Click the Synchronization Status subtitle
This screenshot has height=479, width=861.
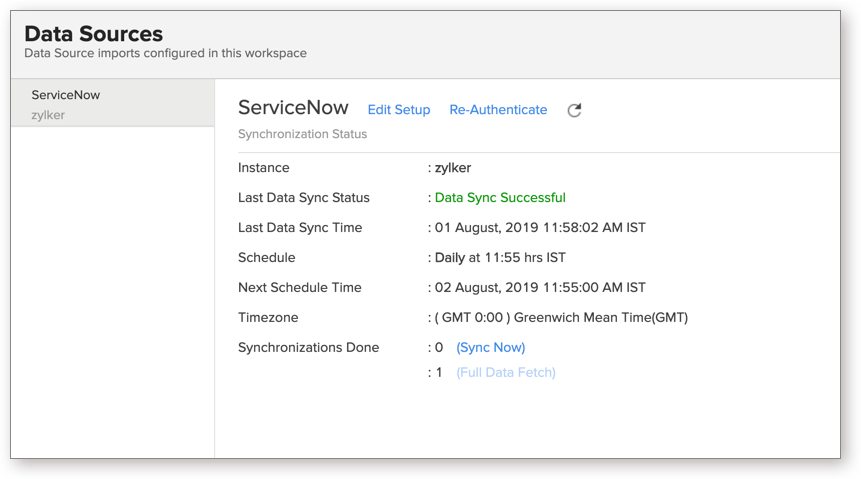[303, 134]
